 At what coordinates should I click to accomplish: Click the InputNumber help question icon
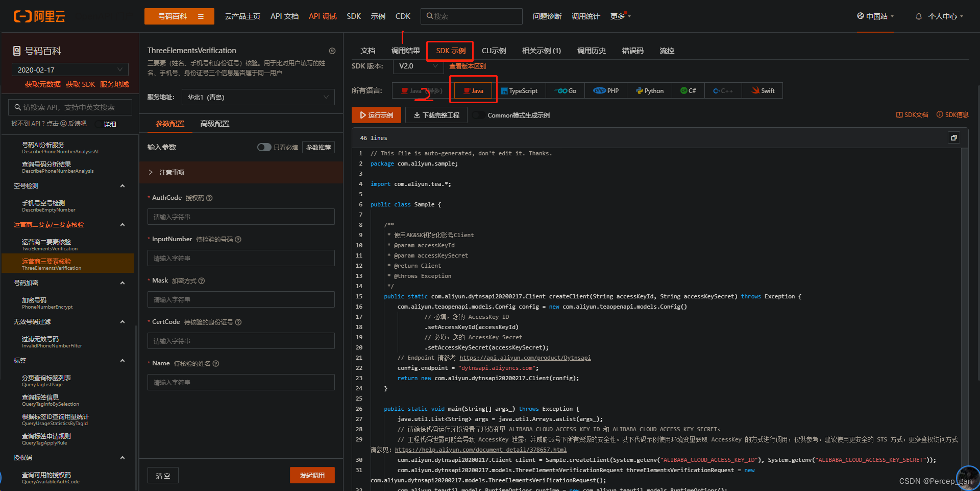tap(238, 240)
